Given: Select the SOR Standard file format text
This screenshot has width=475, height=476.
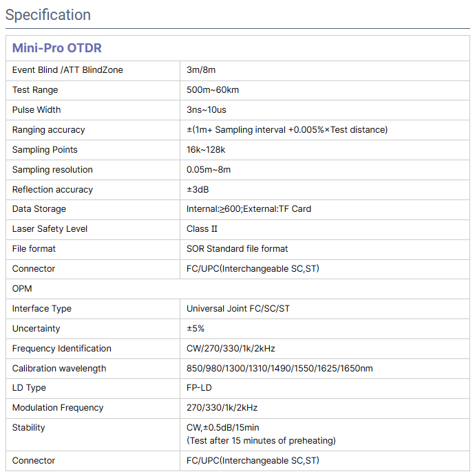Looking at the screenshot, I should [x=237, y=249].
